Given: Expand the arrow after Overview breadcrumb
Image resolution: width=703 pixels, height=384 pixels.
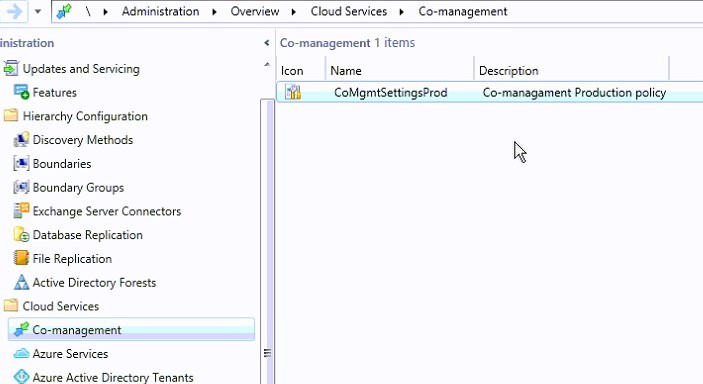Looking at the screenshot, I should click(x=294, y=12).
